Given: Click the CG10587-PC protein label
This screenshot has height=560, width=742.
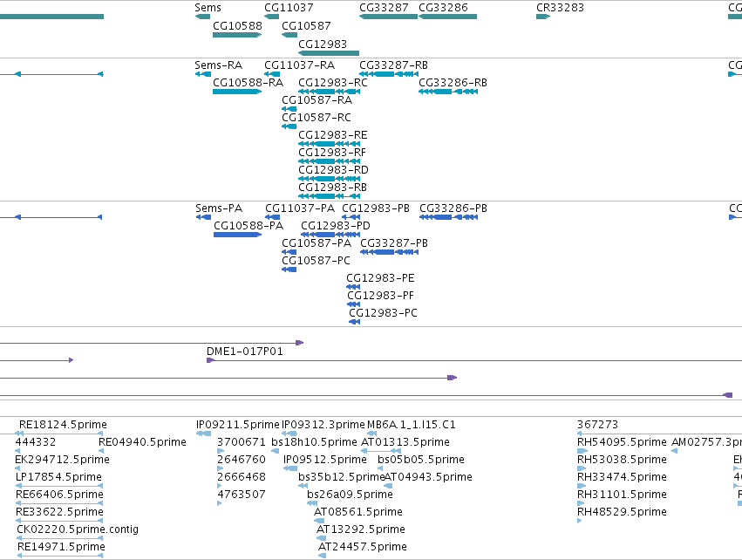Looking at the screenshot, I should (x=317, y=260).
